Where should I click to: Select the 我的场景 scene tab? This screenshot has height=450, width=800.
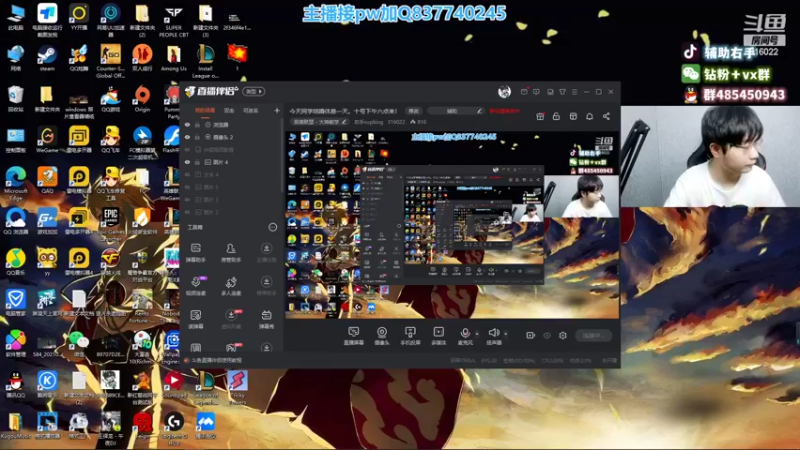tap(205, 110)
